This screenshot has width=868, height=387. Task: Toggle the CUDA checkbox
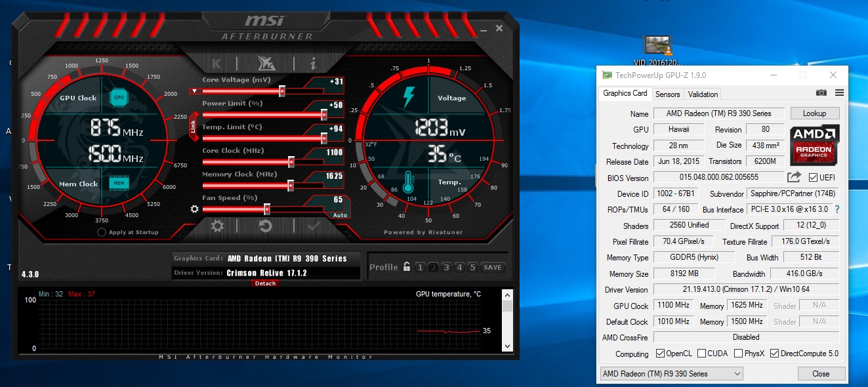click(702, 354)
